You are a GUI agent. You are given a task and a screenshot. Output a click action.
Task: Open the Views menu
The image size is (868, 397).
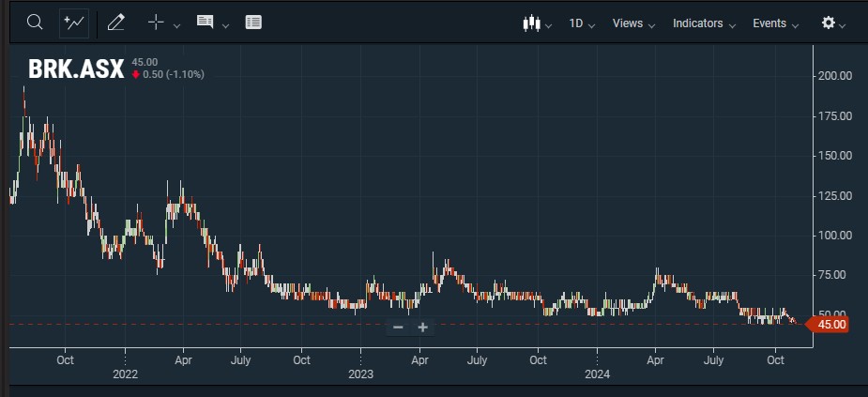pyautogui.click(x=633, y=23)
